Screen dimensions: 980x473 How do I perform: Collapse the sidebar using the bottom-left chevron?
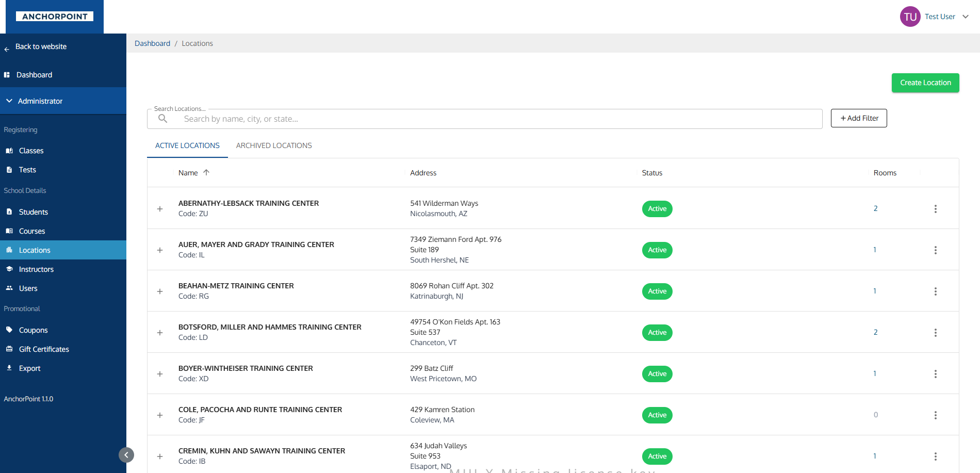(126, 455)
